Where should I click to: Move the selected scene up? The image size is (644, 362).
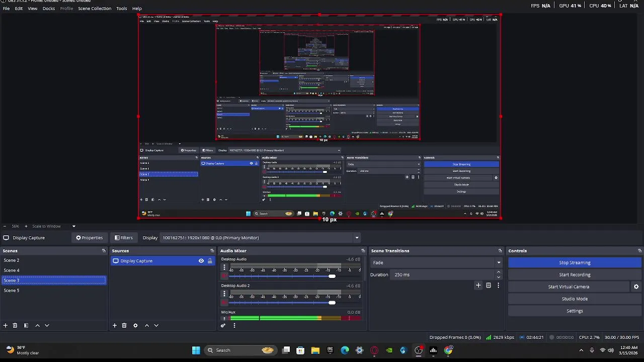pyautogui.click(x=37, y=325)
